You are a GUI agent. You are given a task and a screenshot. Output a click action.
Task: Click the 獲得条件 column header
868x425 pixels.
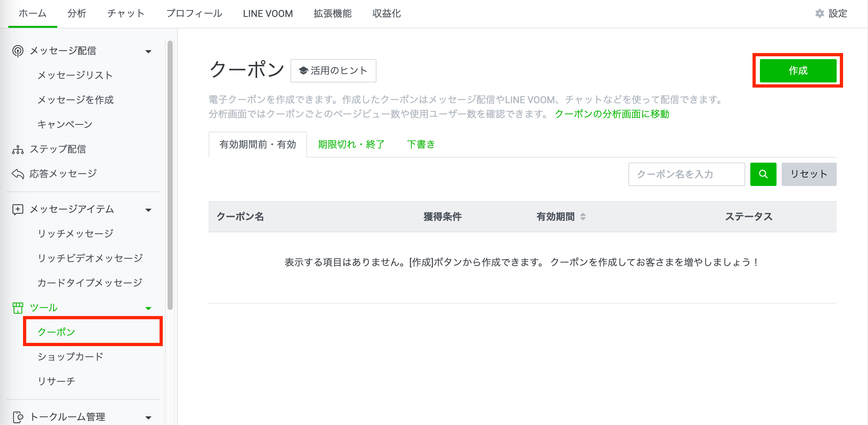point(442,217)
